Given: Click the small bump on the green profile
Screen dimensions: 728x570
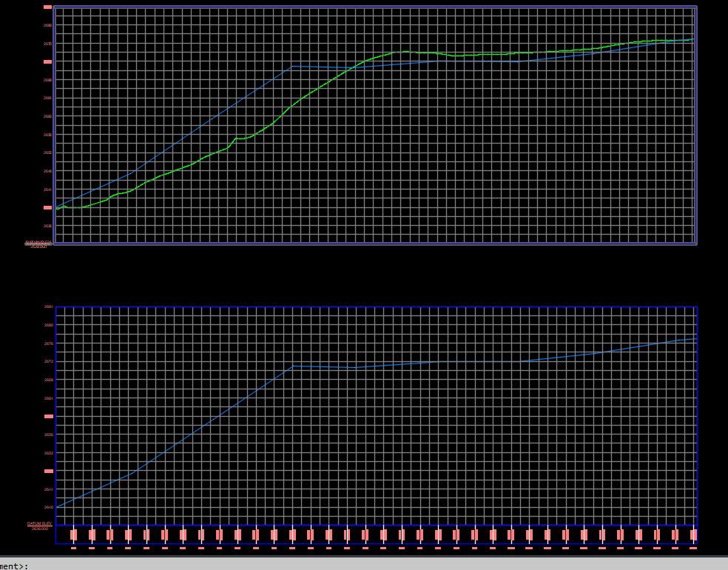Looking at the screenshot, I should tap(237, 138).
